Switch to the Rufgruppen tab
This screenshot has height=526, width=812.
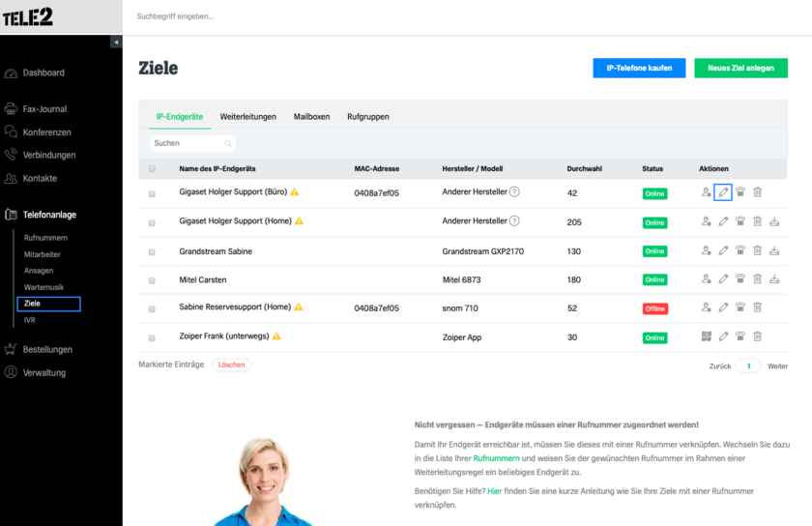point(368,117)
